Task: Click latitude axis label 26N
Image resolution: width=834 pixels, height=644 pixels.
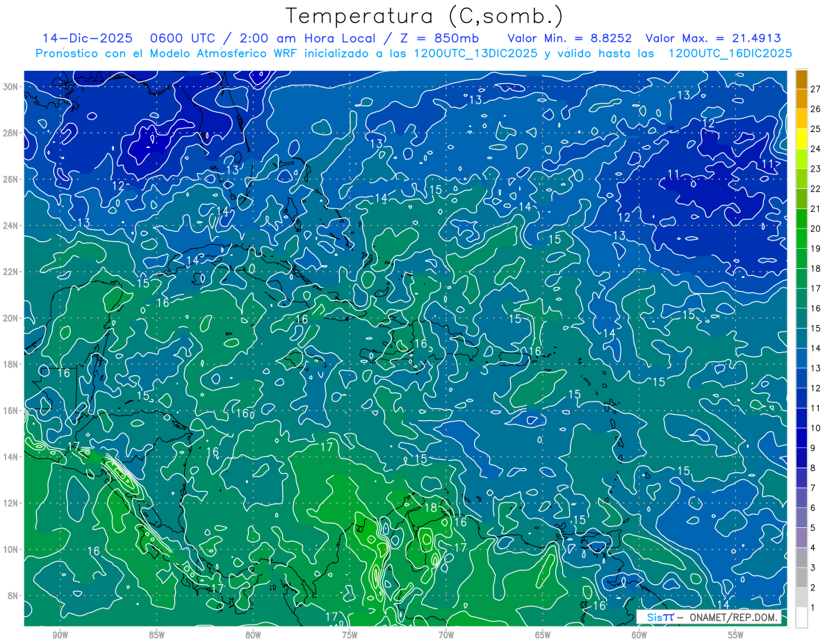Action: pos(11,179)
